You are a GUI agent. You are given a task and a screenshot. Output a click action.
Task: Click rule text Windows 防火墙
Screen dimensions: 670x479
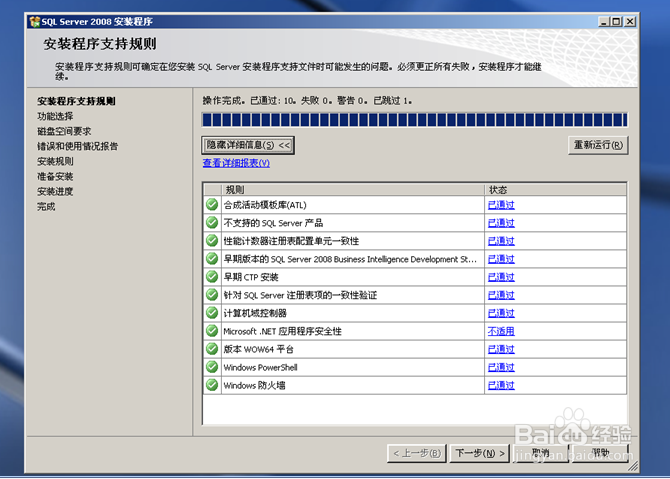254,385
